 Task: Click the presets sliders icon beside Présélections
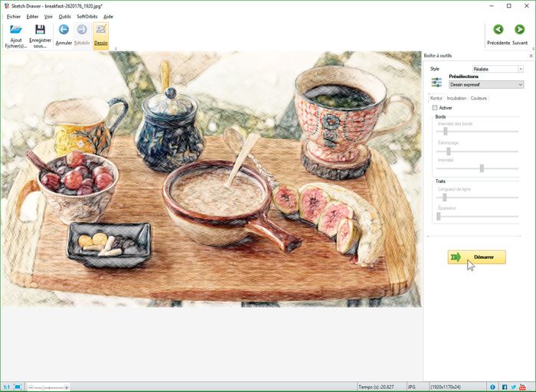pyautogui.click(x=436, y=81)
